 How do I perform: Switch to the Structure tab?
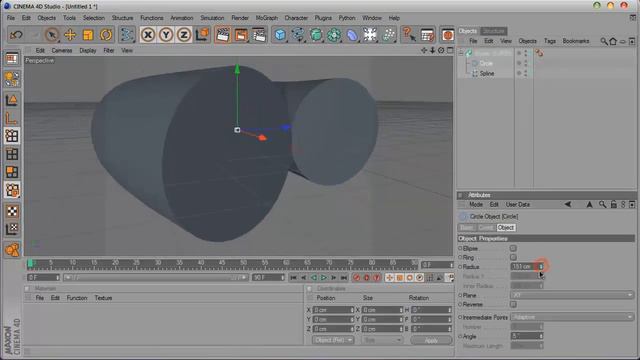click(x=493, y=31)
